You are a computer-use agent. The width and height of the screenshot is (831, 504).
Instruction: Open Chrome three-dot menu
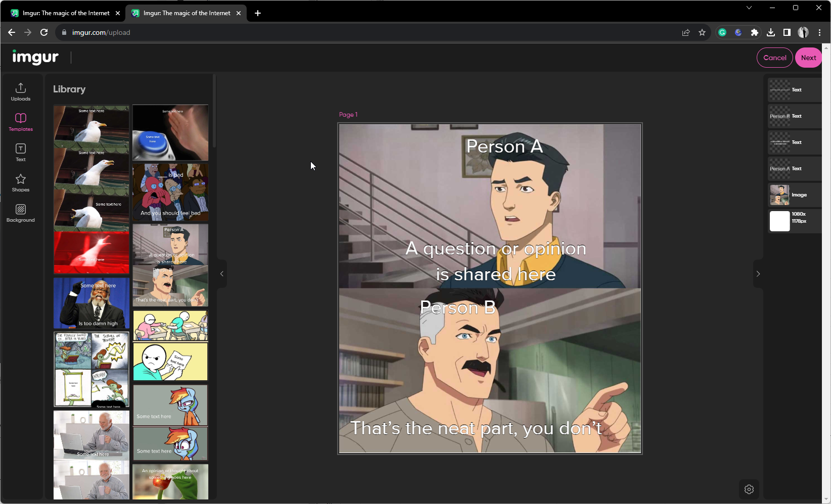819,32
